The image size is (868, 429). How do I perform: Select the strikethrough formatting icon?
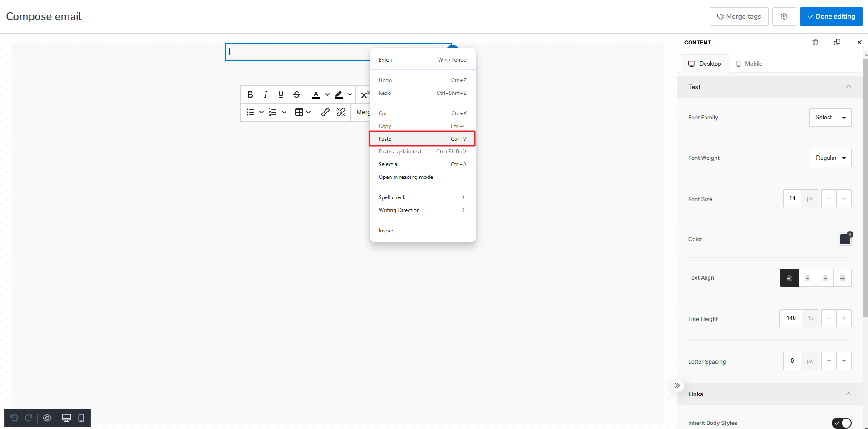pyautogui.click(x=296, y=94)
